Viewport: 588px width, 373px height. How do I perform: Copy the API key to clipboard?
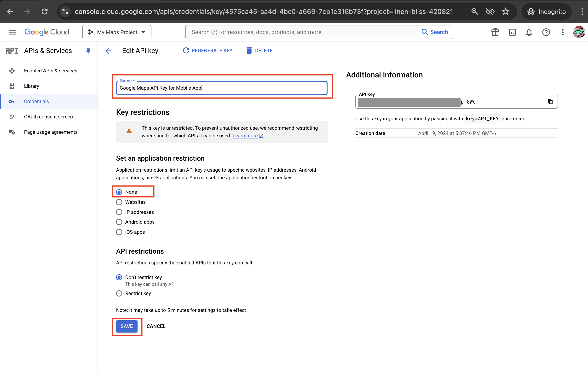[x=550, y=102]
